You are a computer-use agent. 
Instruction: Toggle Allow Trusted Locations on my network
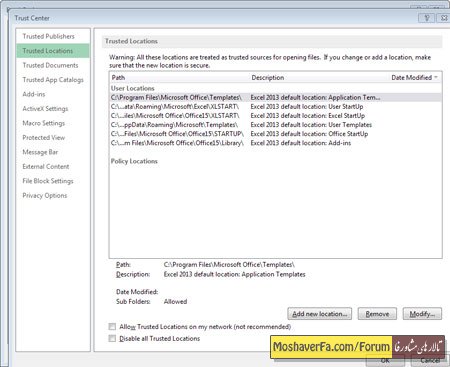tap(112, 327)
